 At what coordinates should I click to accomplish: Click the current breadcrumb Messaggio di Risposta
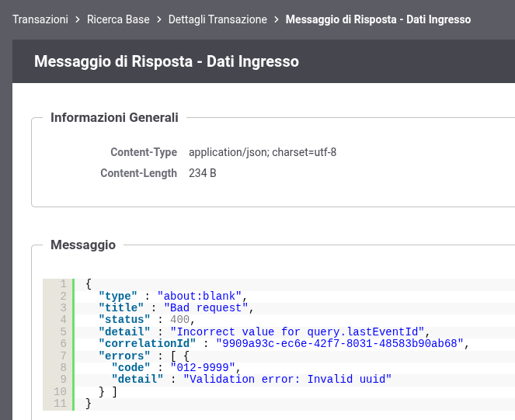pos(378,19)
